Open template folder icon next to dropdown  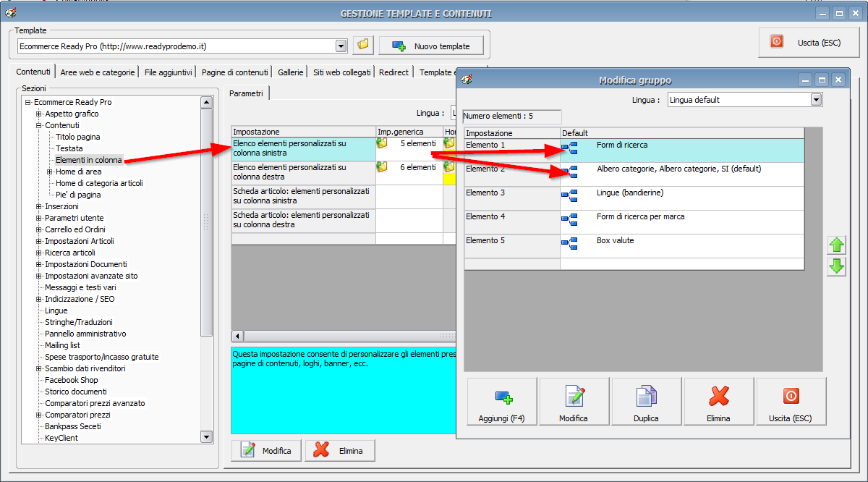pos(363,46)
